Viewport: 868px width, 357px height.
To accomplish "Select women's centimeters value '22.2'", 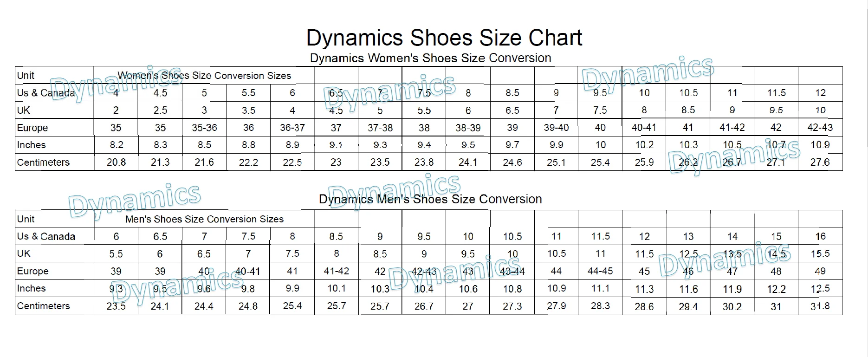I will coord(248,162).
